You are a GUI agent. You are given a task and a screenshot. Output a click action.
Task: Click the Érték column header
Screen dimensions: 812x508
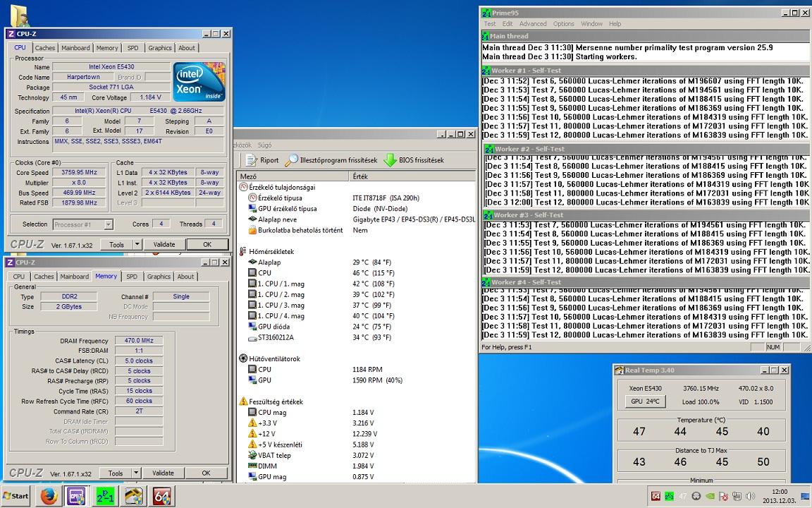(x=412, y=176)
